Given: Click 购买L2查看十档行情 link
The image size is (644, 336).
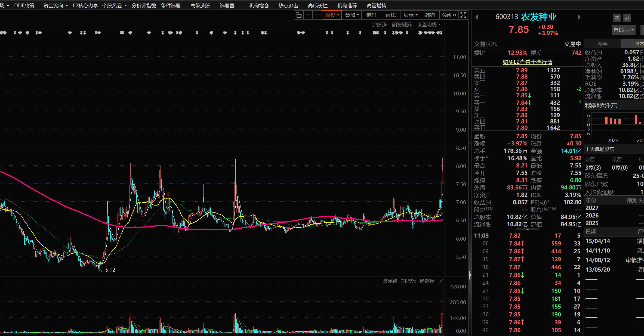Looking at the screenshot, I should (527, 62).
